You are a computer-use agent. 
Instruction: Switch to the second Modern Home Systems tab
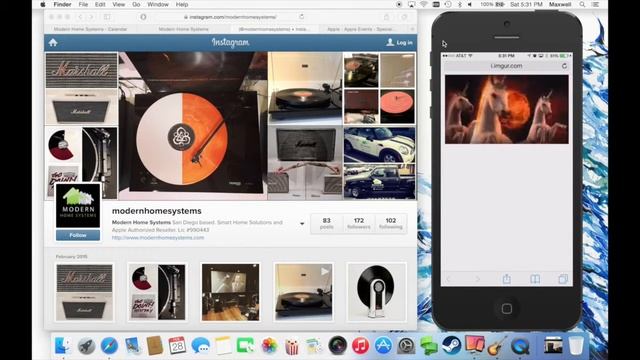[x=183, y=29]
